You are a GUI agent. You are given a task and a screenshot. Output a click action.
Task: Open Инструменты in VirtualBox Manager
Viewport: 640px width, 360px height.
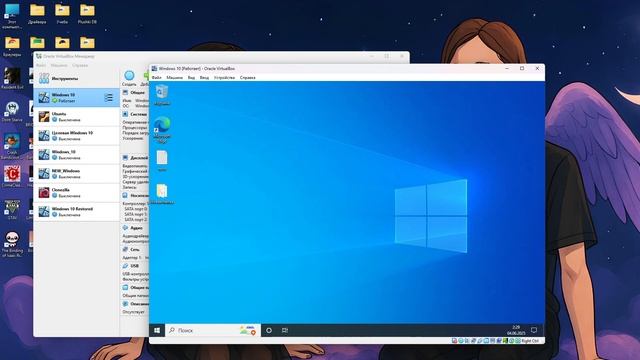tap(77, 78)
